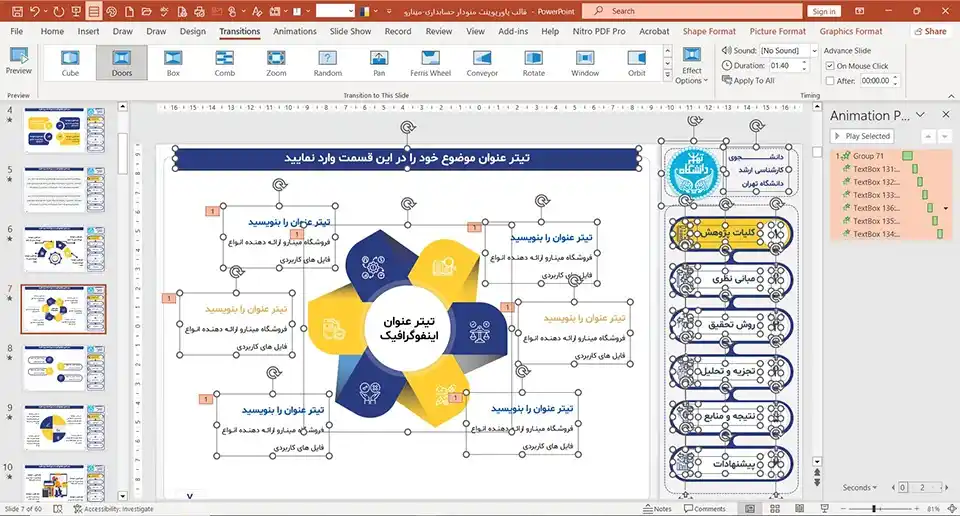
Task: Select the Conveyor transition
Action: (x=482, y=63)
